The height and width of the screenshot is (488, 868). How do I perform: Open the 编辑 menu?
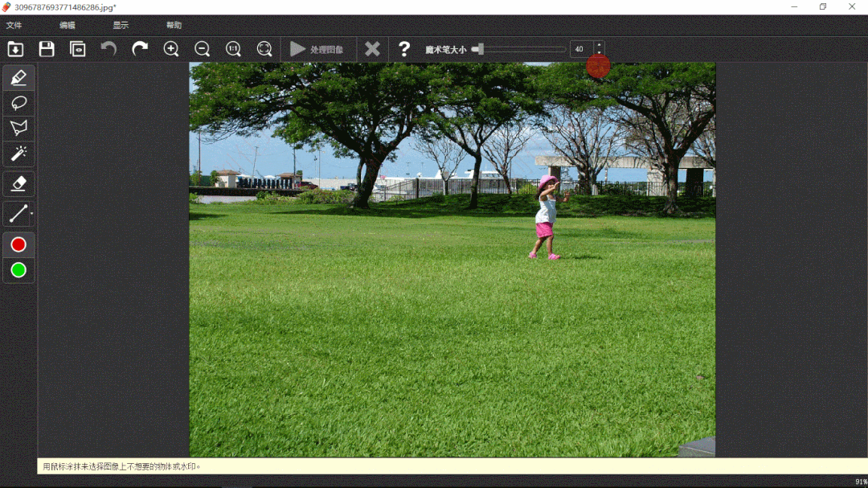coord(68,26)
